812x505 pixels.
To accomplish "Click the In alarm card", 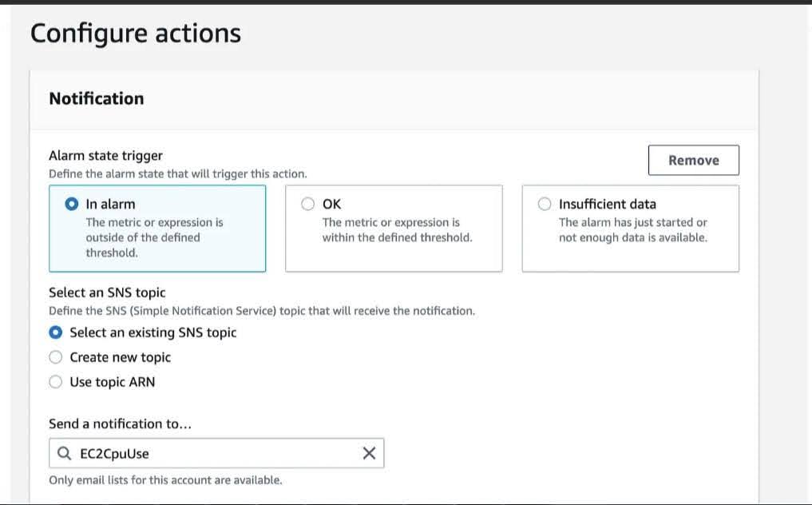I will [156, 228].
